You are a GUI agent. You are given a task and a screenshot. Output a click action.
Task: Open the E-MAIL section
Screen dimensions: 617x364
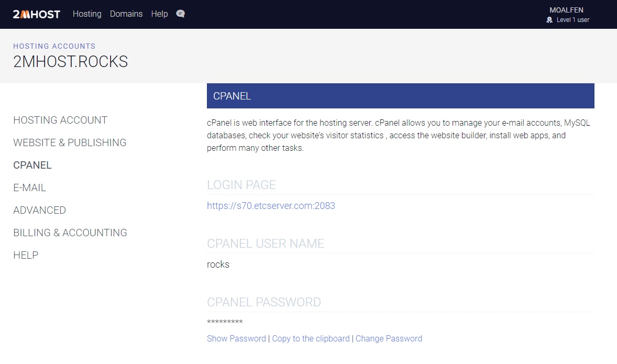pos(29,187)
